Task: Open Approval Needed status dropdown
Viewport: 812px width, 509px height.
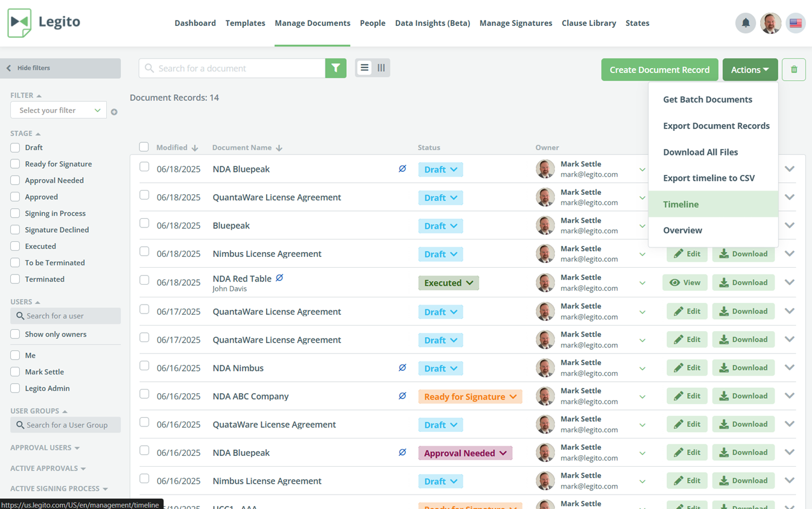Action: (465, 453)
